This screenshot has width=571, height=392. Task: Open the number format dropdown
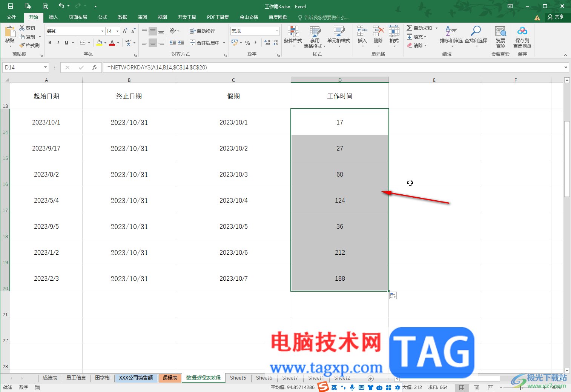[x=277, y=31]
